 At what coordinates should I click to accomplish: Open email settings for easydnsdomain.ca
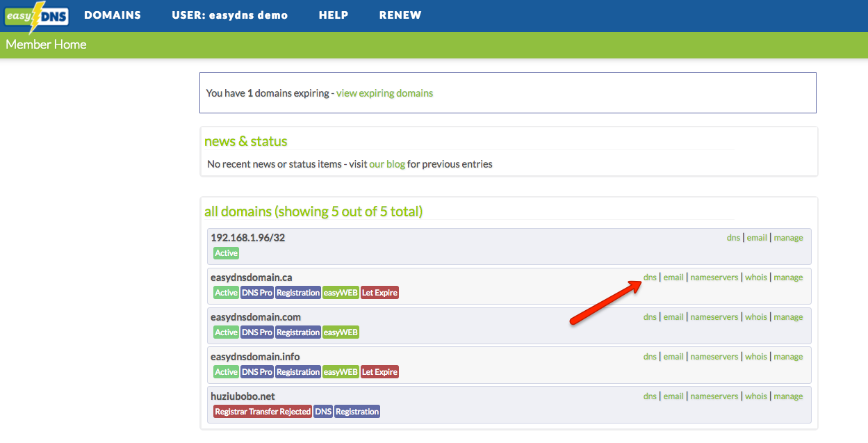pos(673,277)
